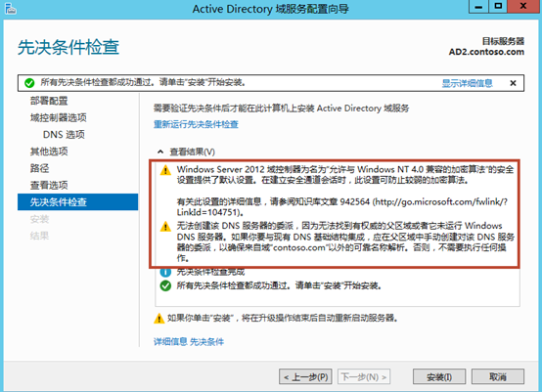This screenshot has height=392, width=542.
Task: Dismiss the notification bar with X
Action: [x=513, y=83]
